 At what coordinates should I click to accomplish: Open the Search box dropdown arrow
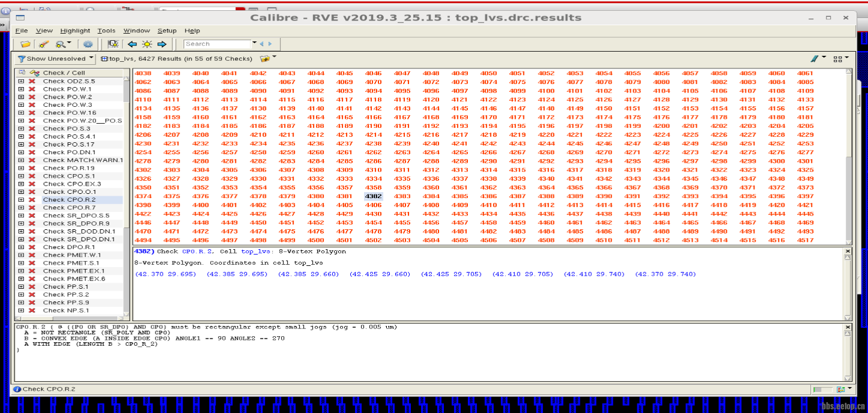254,43
